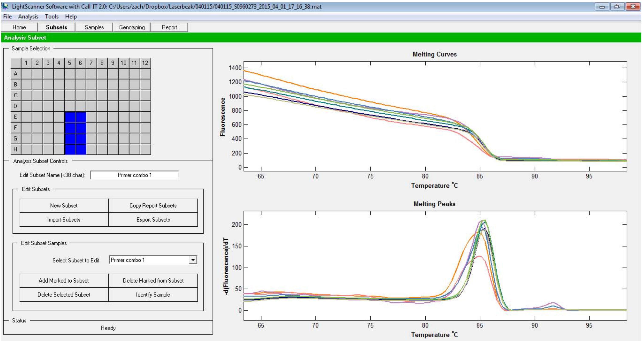
Task: Click the -d(Fluorescence)/dT axis label
Action: [x=226, y=266]
